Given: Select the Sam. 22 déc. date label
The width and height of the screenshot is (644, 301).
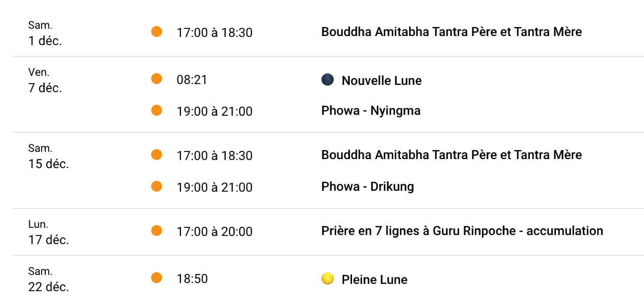Looking at the screenshot, I should point(48,280).
